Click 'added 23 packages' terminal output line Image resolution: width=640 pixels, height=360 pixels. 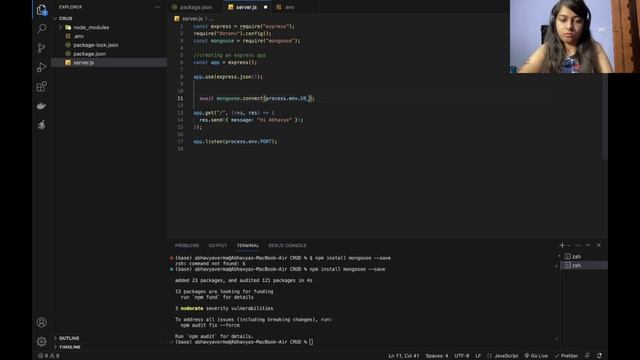pyautogui.click(x=243, y=280)
